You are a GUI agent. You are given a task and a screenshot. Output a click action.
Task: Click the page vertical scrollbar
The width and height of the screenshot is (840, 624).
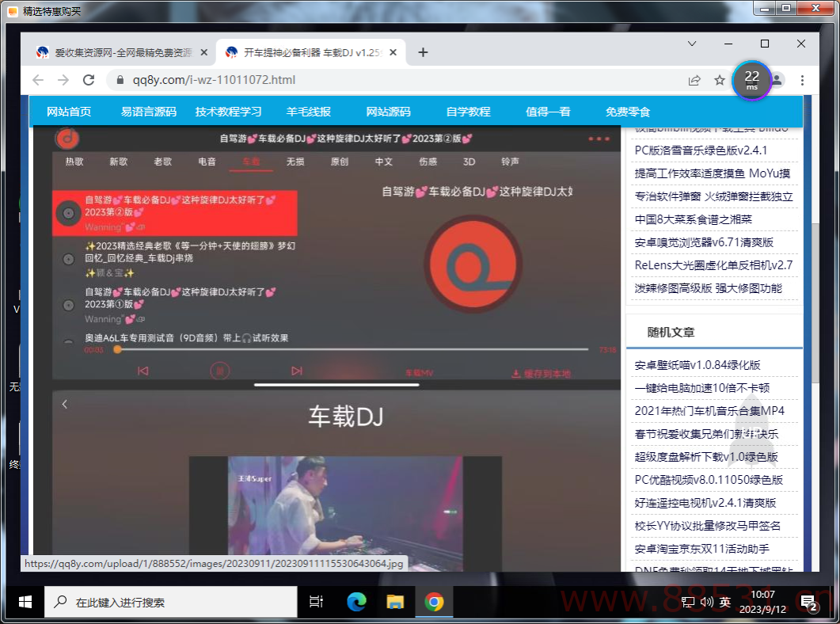808,317
